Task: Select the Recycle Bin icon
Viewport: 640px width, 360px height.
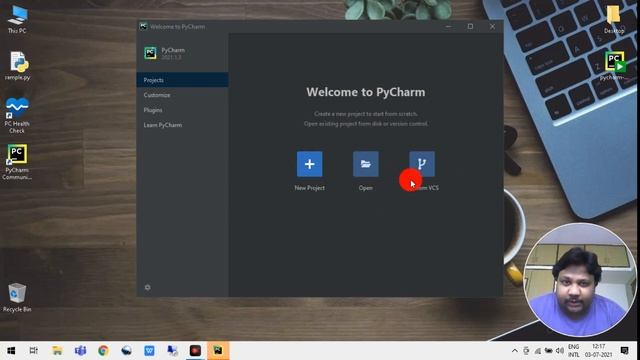Action: pos(17,298)
